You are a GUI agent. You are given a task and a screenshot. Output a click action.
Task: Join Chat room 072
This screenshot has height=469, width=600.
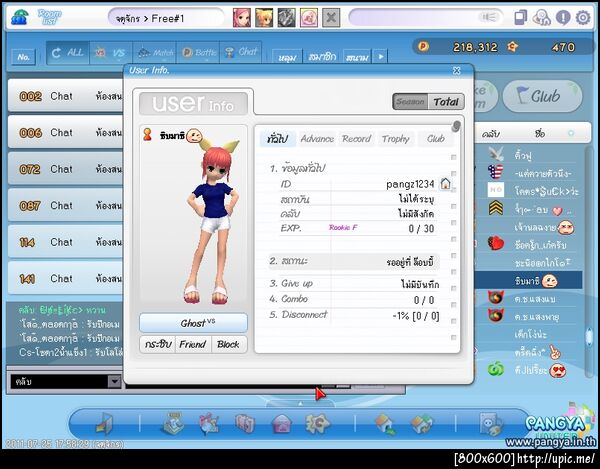tap(66, 169)
